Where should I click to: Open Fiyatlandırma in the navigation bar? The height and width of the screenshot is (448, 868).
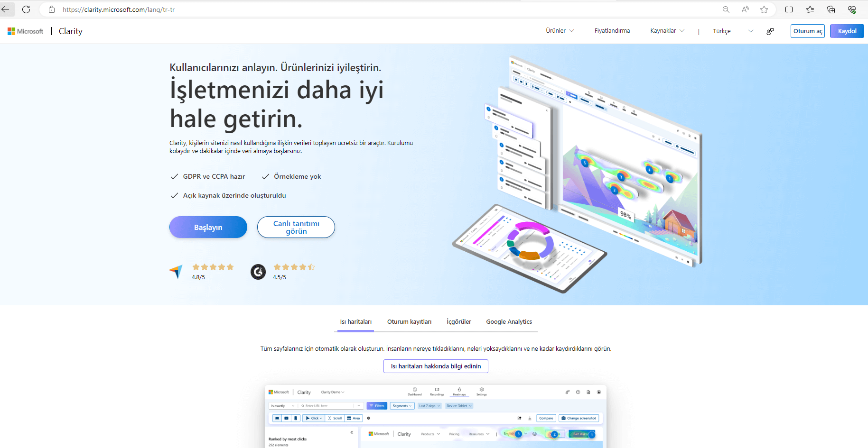click(x=612, y=31)
